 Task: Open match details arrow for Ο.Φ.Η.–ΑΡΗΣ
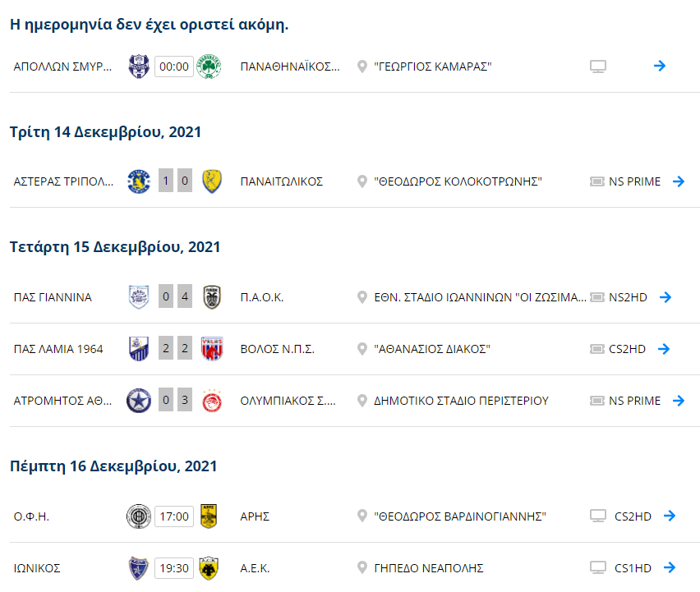[670, 516]
